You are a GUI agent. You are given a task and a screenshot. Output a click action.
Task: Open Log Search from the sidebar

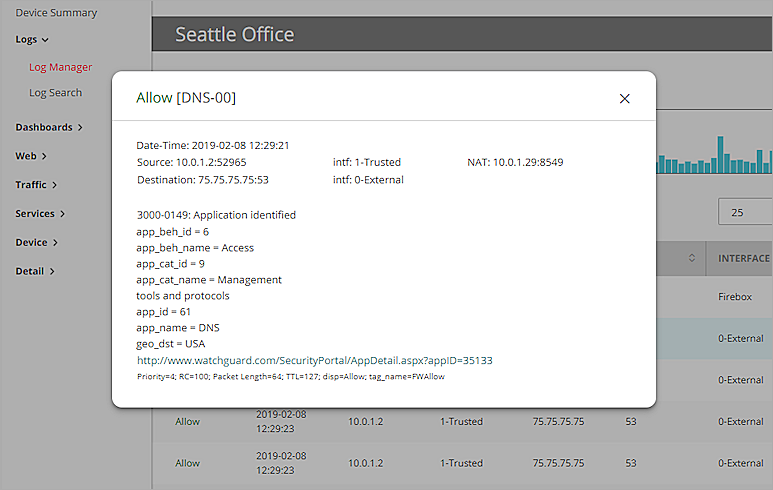[x=55, y=92]
